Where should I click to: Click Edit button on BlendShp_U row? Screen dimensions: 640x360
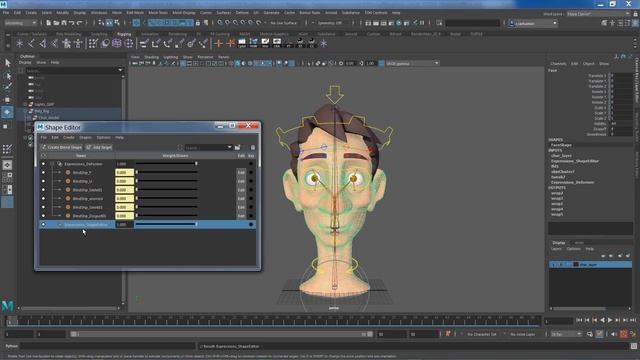click(x=241, y=181)
